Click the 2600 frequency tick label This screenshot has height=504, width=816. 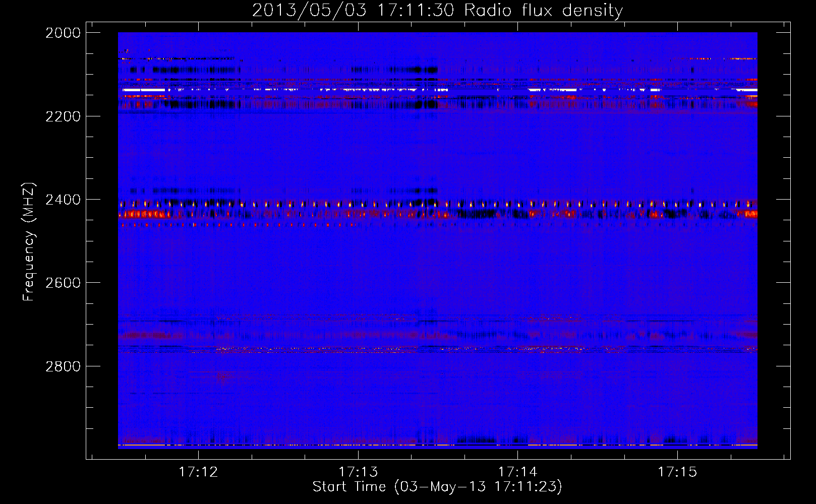63,283
